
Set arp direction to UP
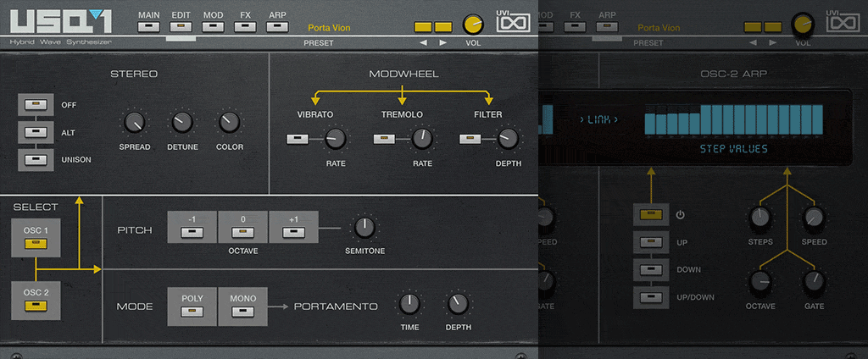[652, 241]
